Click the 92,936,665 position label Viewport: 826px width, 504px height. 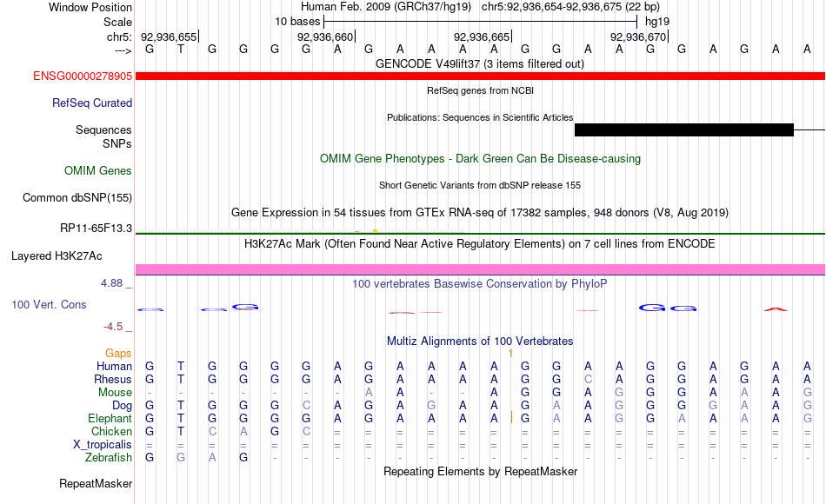482,36
